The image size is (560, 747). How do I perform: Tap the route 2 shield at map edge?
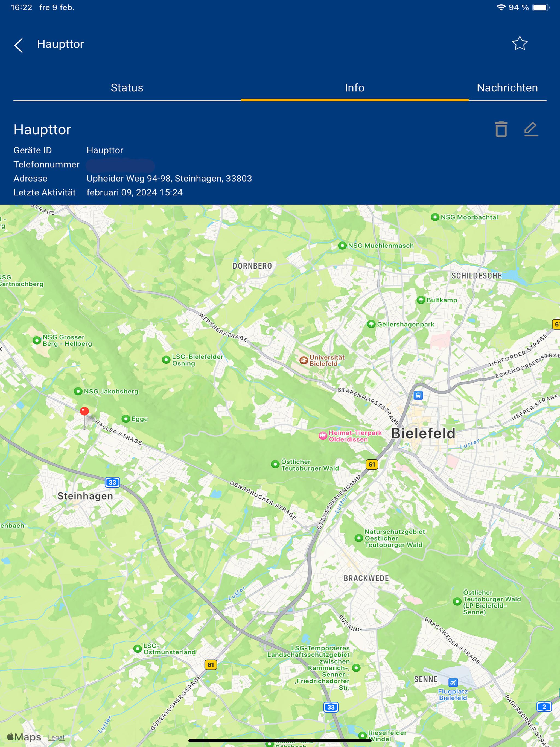[544, 707]
